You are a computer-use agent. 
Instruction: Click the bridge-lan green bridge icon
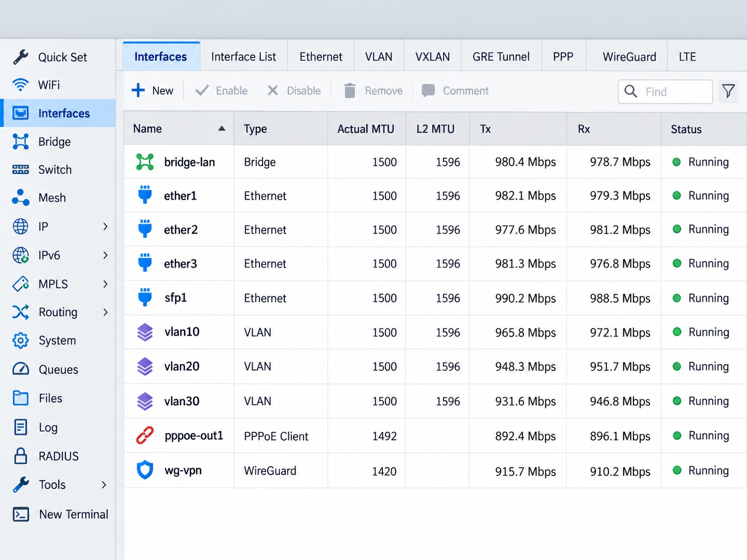[145, 162]
